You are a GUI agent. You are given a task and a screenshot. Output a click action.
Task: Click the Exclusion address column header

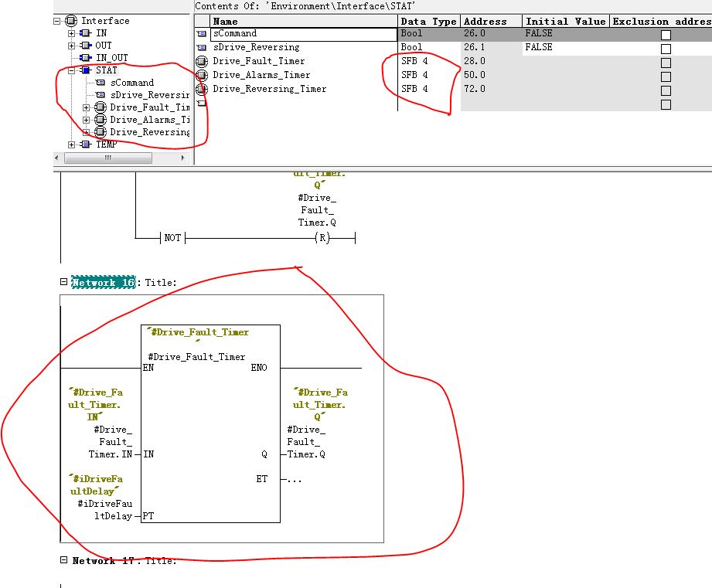[661, 22]
